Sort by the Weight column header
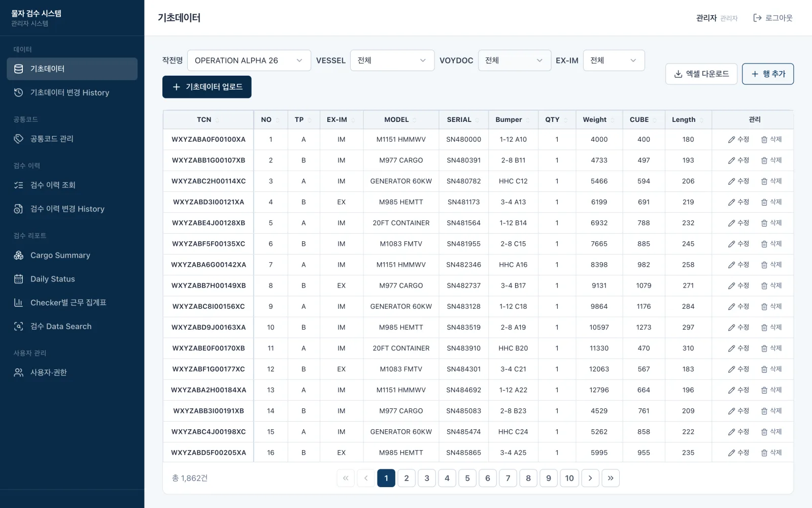The height and width of the screenshot is (508, 812). point(599,120)
